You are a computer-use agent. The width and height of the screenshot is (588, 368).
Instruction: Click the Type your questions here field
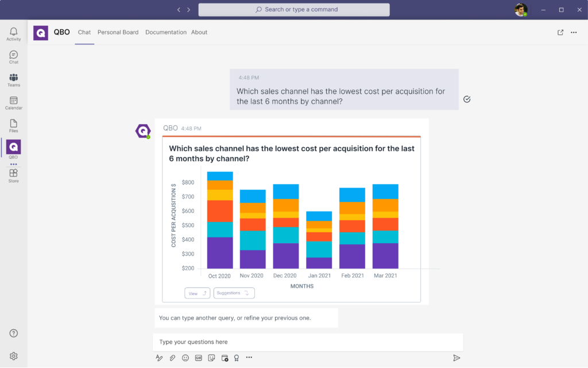307,342
